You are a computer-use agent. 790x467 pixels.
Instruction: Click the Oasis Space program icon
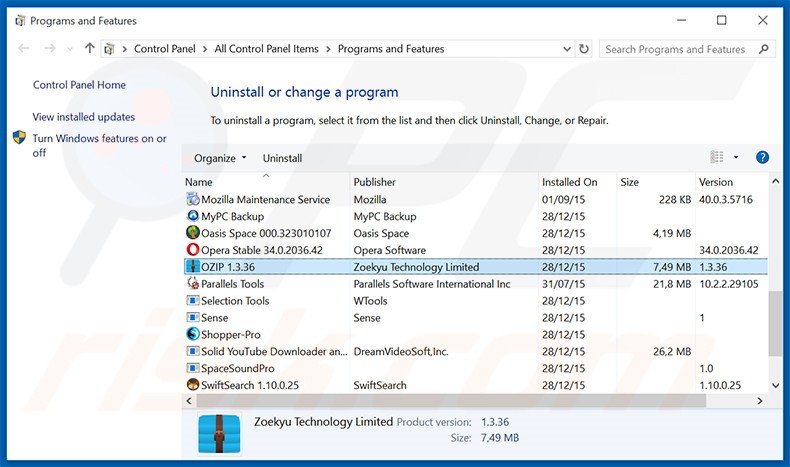tap(192, 233)
